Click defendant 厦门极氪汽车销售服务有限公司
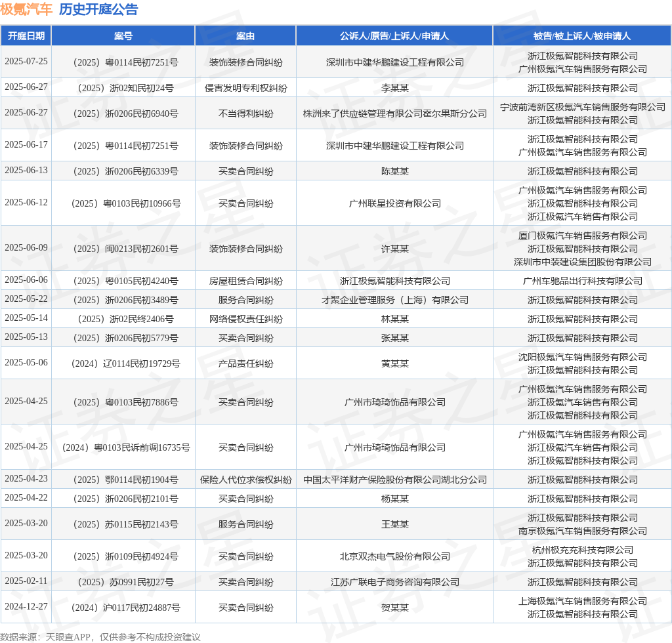Viewport: 672px width, 643px height. coord(583,236)
